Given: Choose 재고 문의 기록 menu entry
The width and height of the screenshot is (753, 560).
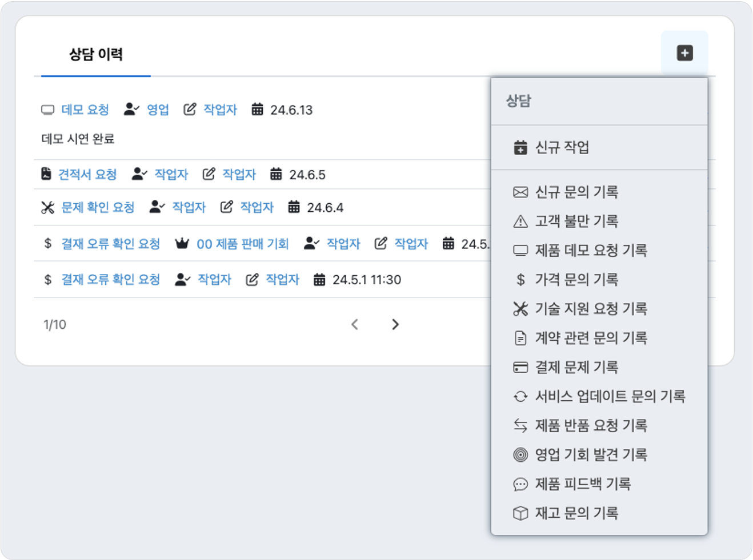Looking at the screenshot, I should [x=599, y=513].
